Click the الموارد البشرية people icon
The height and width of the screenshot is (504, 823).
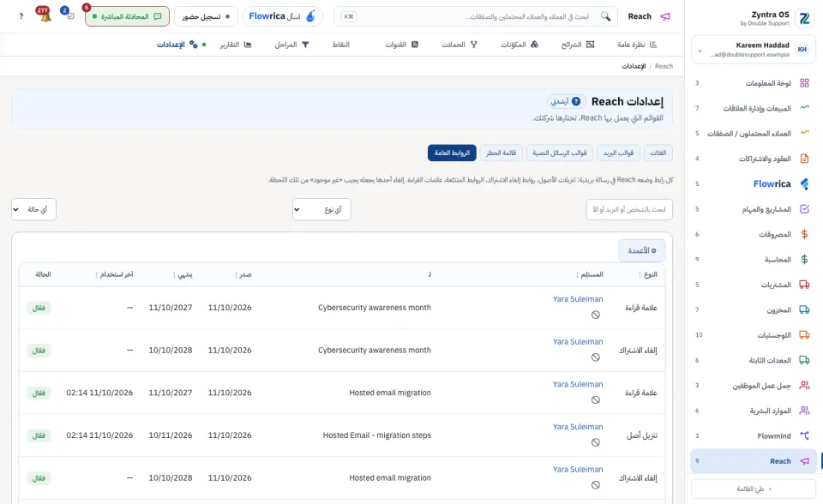click(804, 411)
